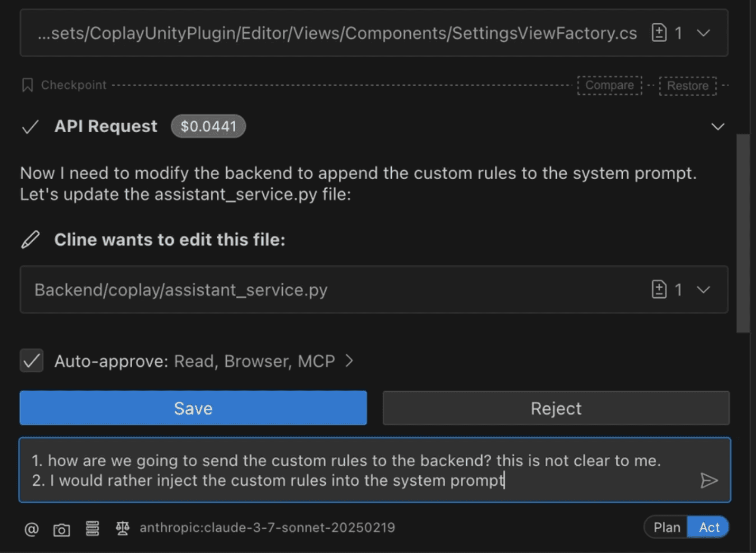Image resolution: width=756 pixels, height=553 pixels.
Task: Open the scales context-usage icon
Action: point(123,528)
